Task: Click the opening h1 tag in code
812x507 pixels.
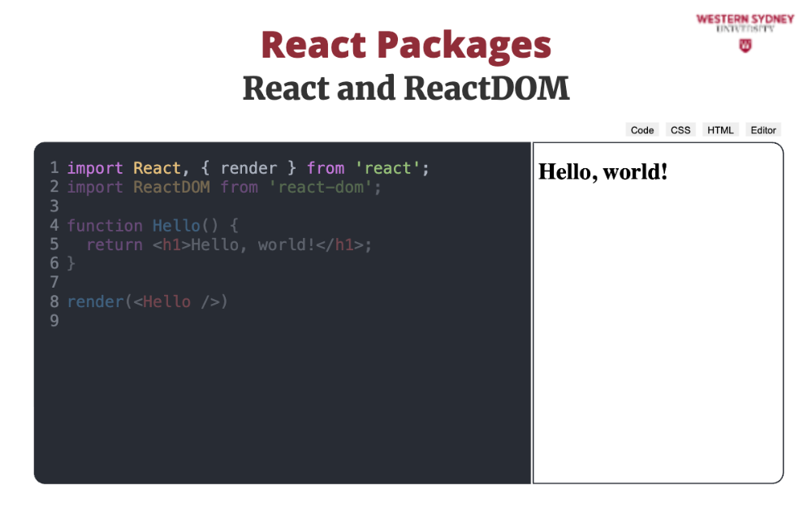Action: [x=171, y=245]
